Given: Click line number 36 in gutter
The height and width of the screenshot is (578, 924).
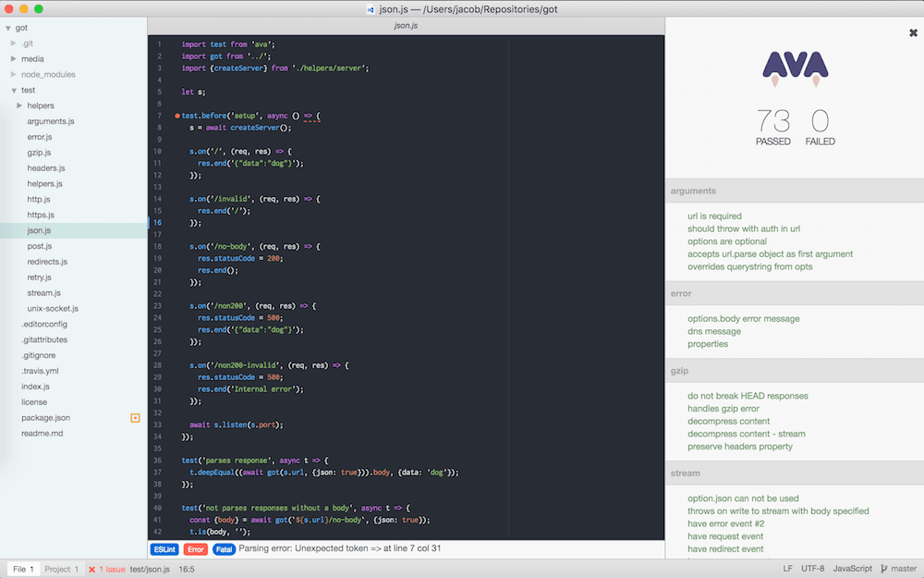Looking at the screenshot, I should point(158,461).
